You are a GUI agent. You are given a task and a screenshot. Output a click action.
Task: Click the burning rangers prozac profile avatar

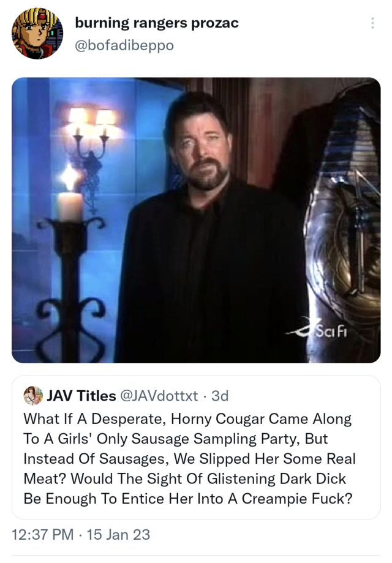pos(37,34)
